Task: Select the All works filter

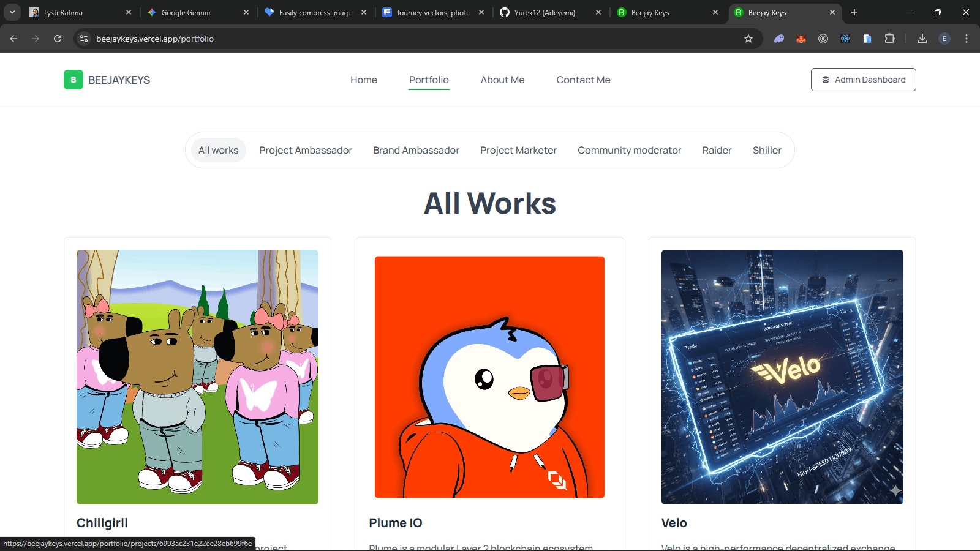Action: click(x=219, y=150)
